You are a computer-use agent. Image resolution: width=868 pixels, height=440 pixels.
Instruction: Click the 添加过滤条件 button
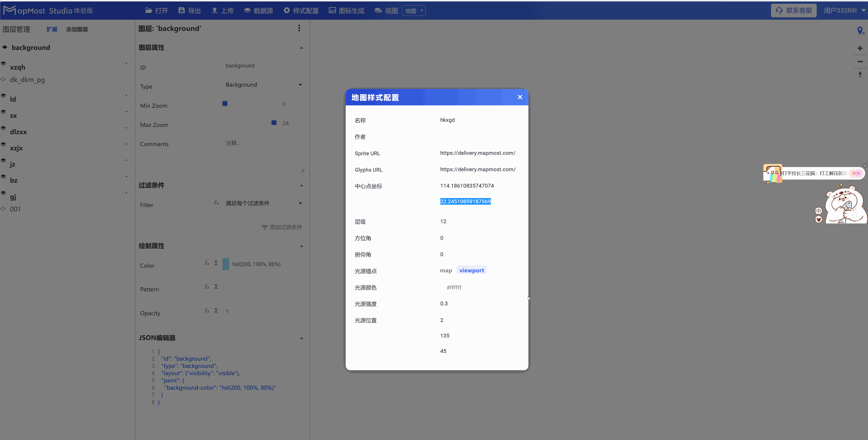[x=282, y=227]
